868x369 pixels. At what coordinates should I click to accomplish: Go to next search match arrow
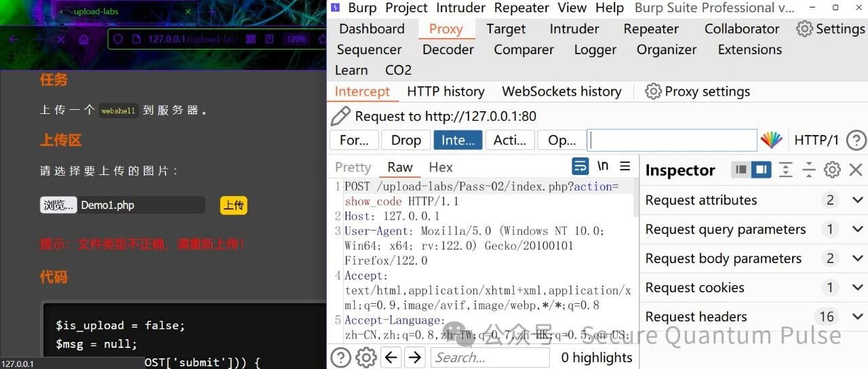(415, 357)
